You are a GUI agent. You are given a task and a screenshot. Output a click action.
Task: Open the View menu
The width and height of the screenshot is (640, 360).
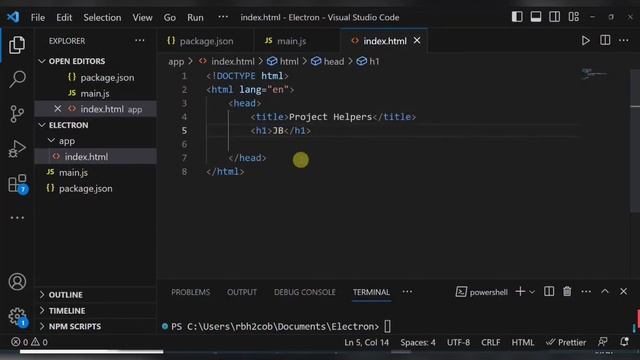[142, 18]
